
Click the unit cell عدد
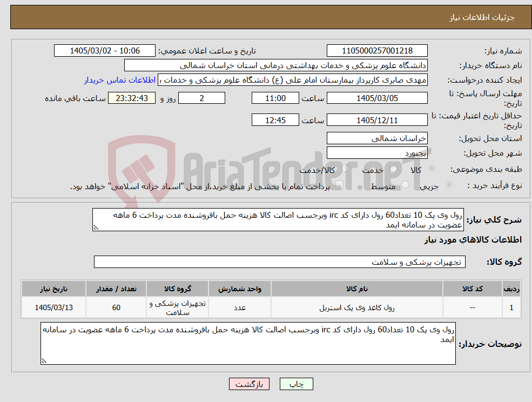pyautogui.click(x=240, y=307)
